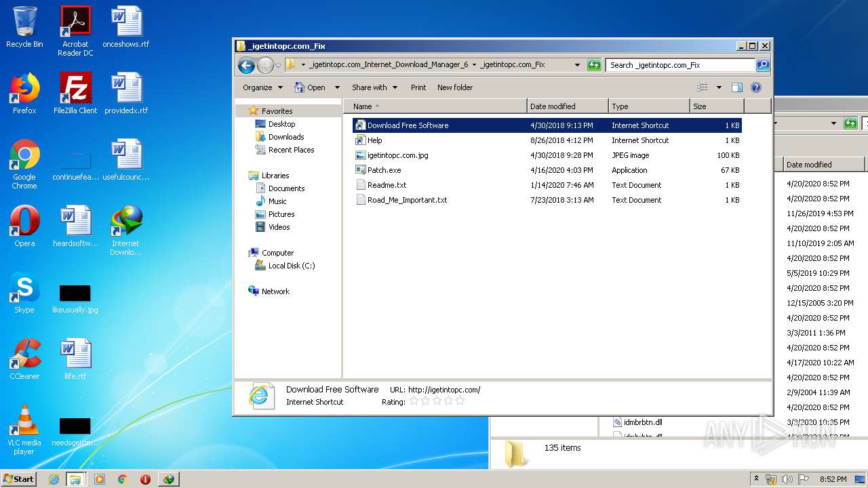Select Videos under Libraries

tap(279, 227)
